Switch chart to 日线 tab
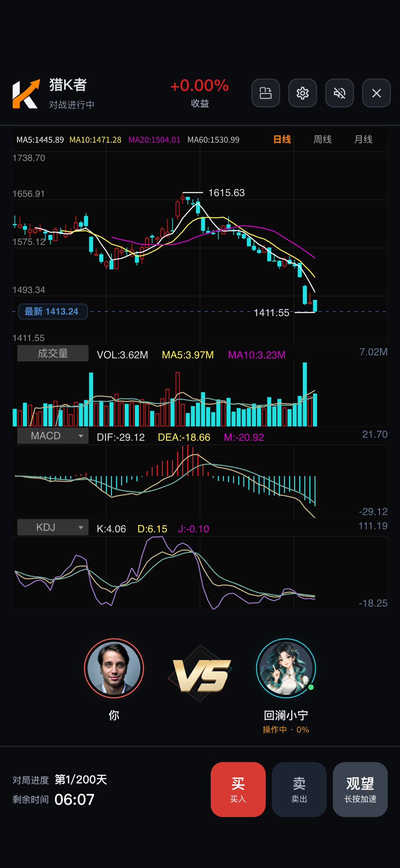The width and height of the screenshot is (400, 868). tap(282, 139)
